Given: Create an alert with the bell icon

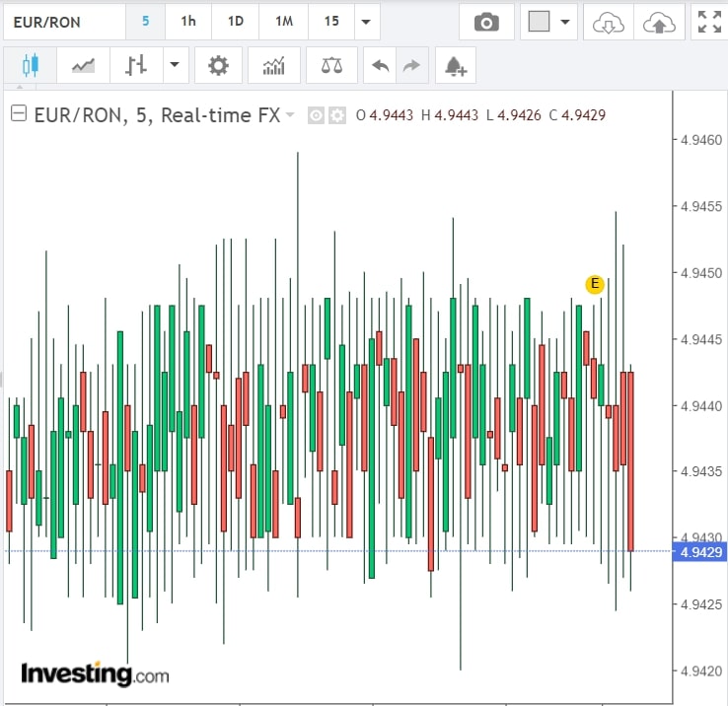Looking at the screenshot, I should pyautogui.click(x=455, y=66).
